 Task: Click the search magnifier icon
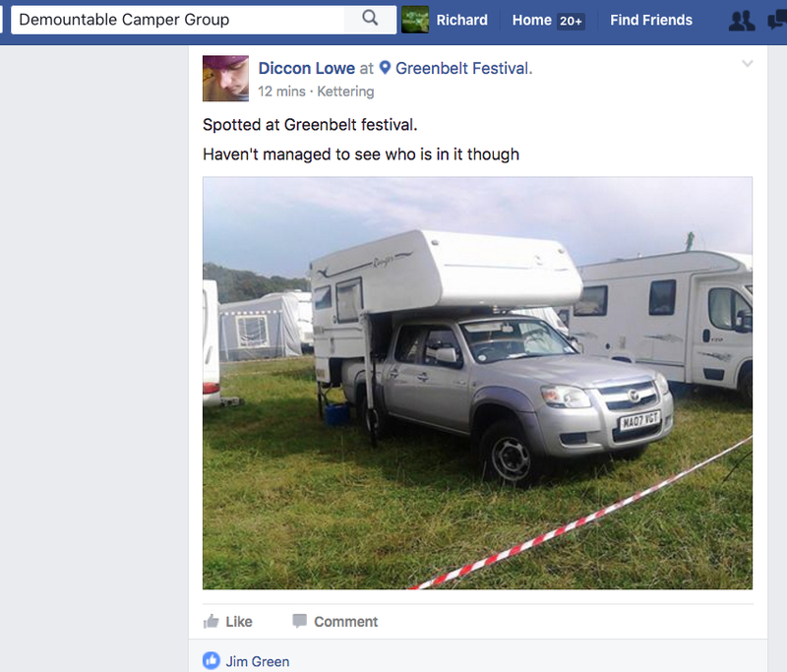point(370,19)
